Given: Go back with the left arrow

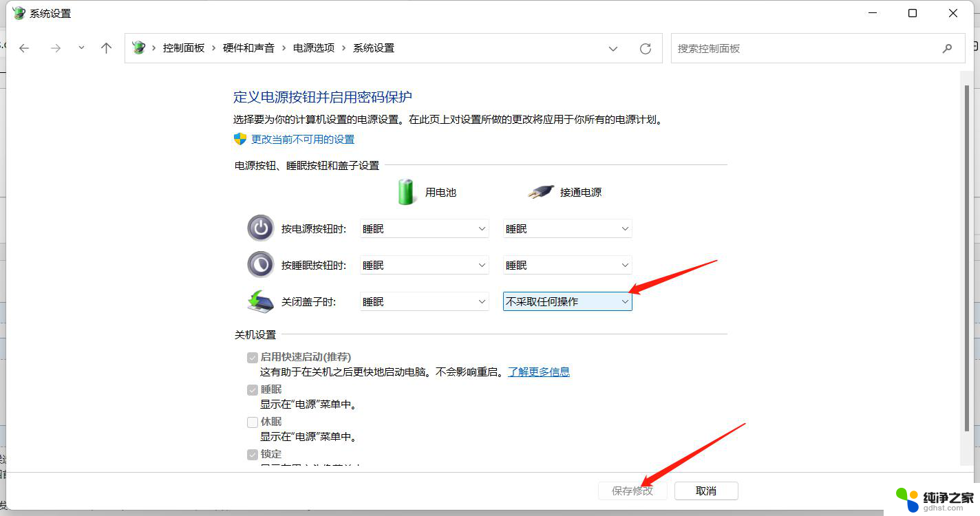Looking at the screenshot, I should (24, 48).
